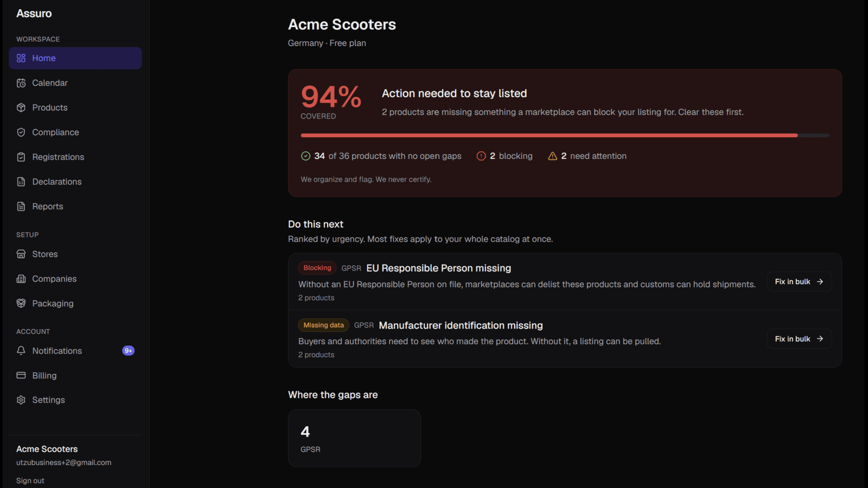Open the Billing section
868x488 pixels.
[x=75, y=375]
